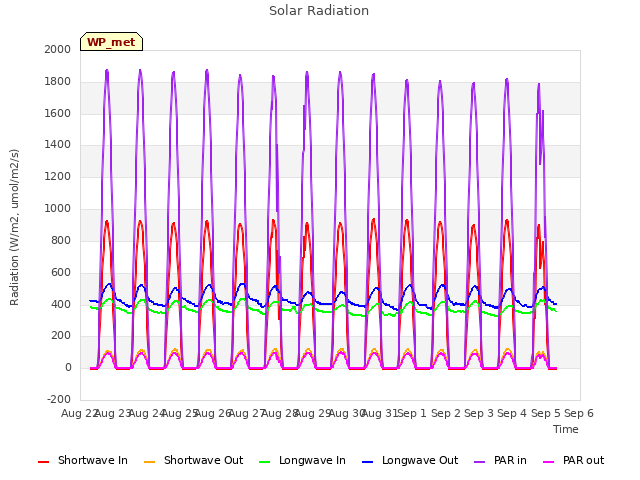Click the Aug 28 x-axis date label
Image resolution: width=640 pixels, height=480 pixels.
click(279, 413)
